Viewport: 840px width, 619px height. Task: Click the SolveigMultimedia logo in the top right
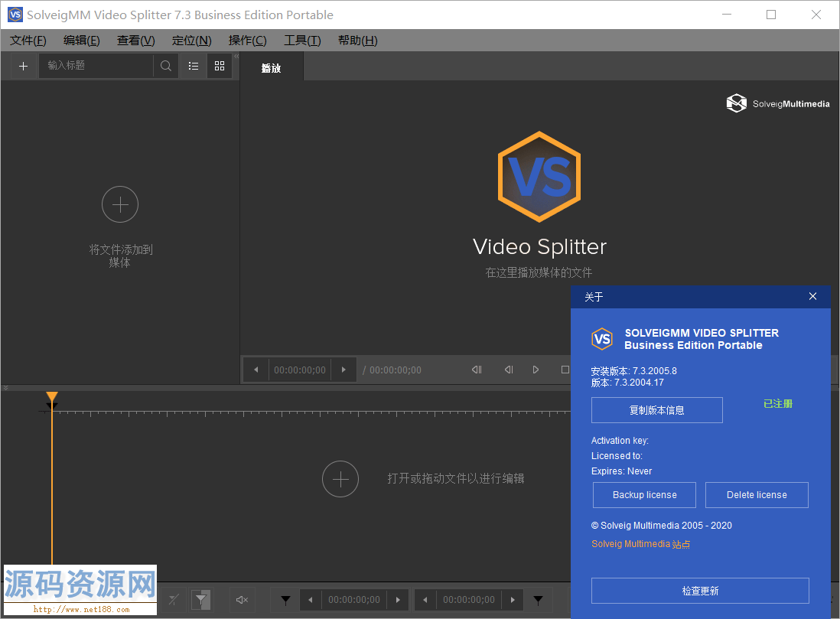tap(778, 103)
